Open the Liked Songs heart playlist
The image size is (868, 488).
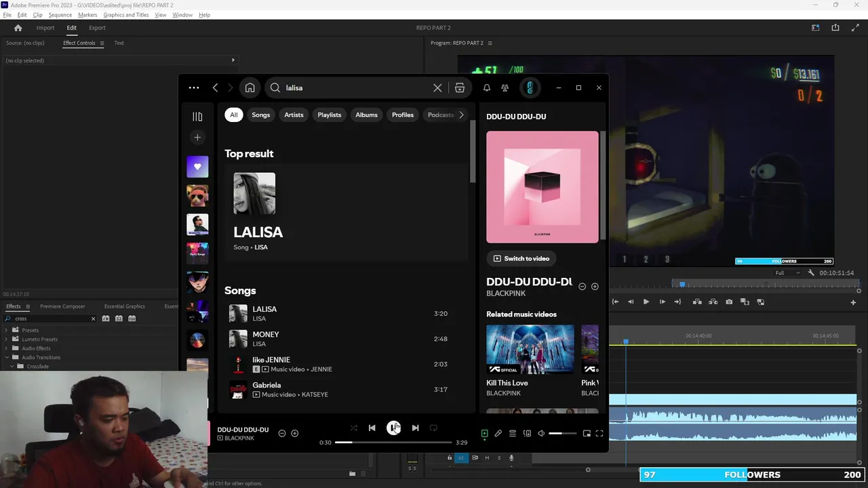pyautogui.click(x=197, y=167)
